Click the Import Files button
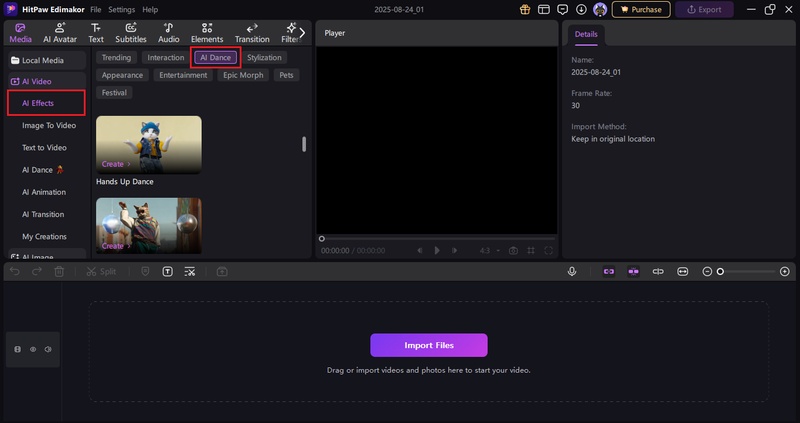 pyautogui.click(x=429, y=345)
